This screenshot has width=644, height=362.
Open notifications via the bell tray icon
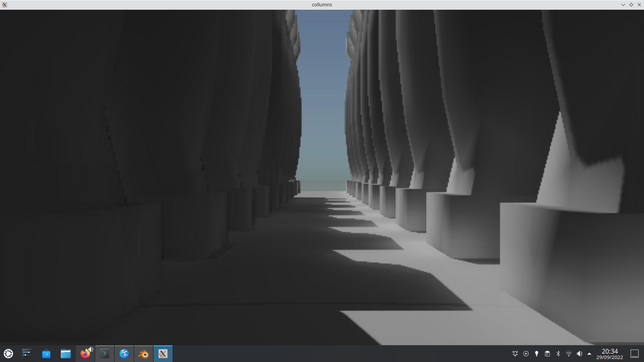coord(515,354)
